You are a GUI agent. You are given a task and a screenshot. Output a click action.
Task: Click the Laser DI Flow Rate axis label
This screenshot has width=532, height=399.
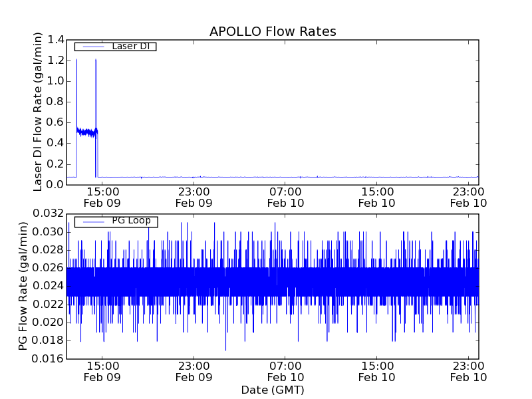38,112
